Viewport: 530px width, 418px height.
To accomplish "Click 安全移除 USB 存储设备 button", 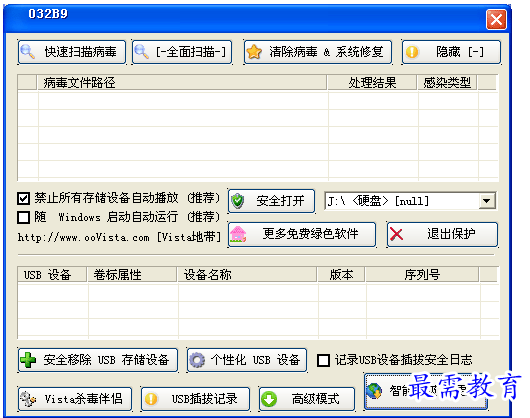I will 98,360.
